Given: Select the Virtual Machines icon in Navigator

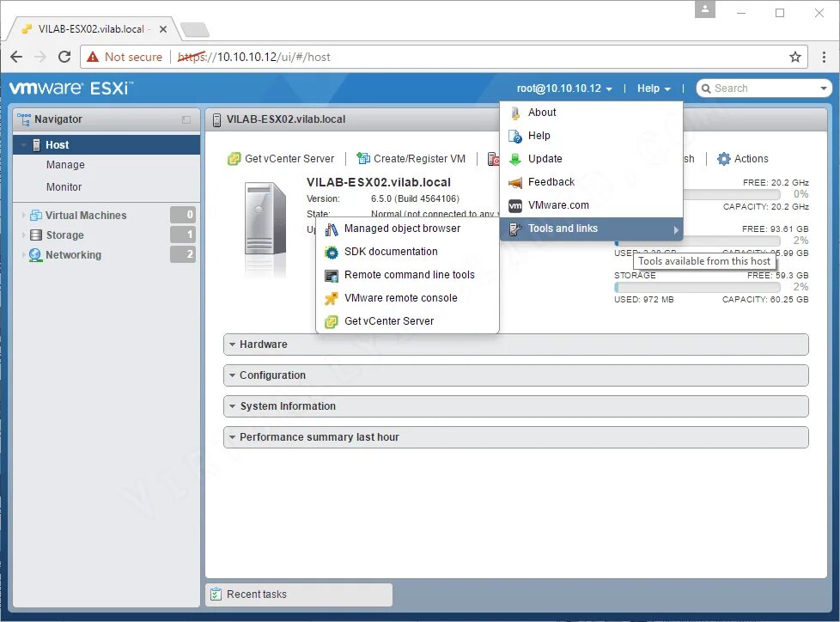Looking at the screenshot, I should pyautogui.click(x=34, y=215).
